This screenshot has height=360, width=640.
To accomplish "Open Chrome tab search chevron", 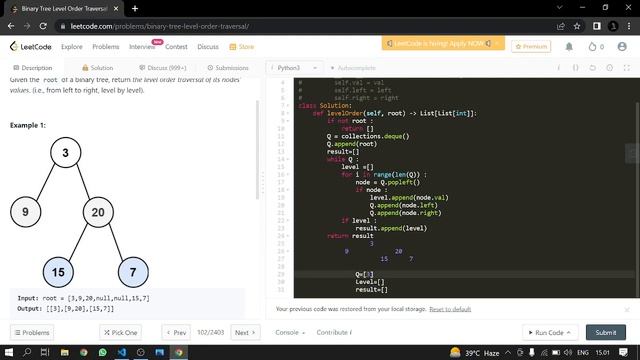I will [x=560, y=7].
